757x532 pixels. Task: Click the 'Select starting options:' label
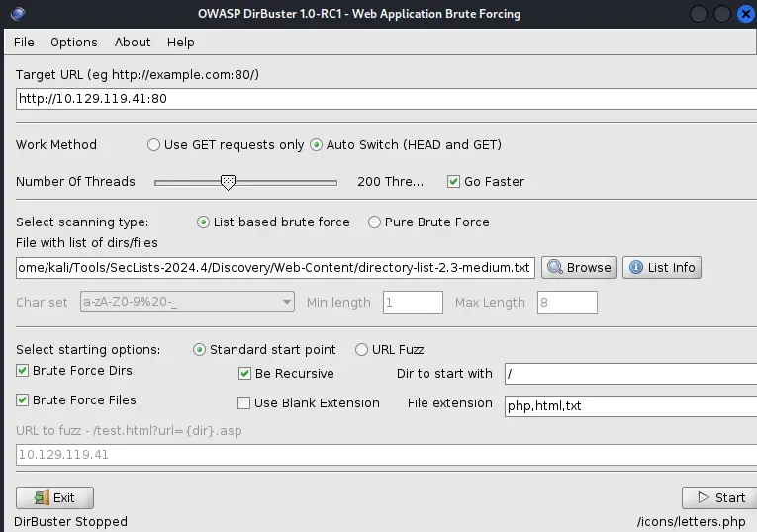(x=88, y=349)
